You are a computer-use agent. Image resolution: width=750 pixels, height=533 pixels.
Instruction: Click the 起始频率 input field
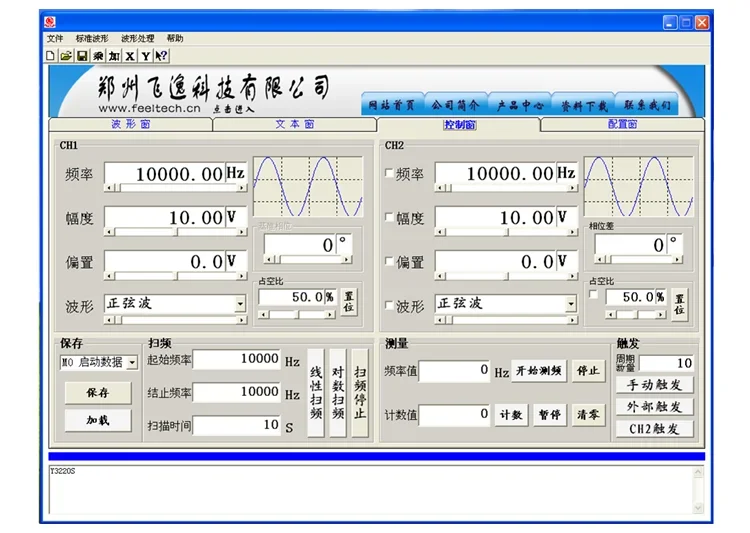(x=237, y=359)
